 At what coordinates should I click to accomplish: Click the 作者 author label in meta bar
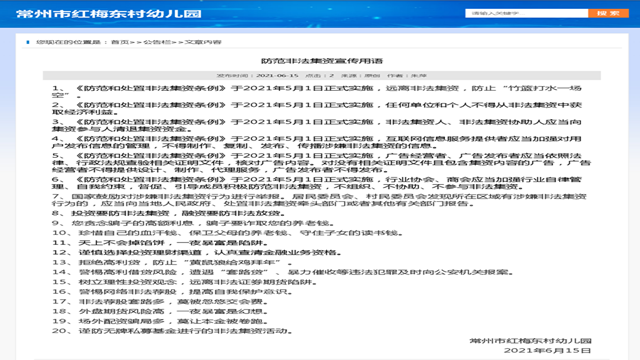click(x=407, y=76)
